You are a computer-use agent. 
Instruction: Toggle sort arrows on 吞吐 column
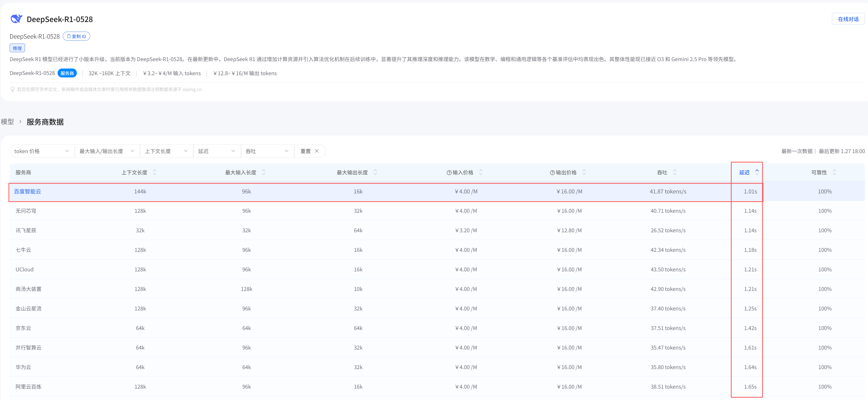tap(675, 172)
